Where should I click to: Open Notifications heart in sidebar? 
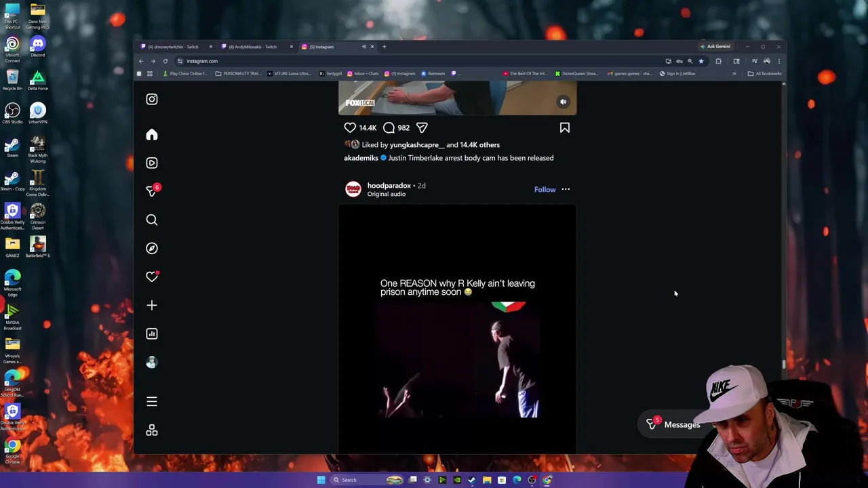(152, 277)
